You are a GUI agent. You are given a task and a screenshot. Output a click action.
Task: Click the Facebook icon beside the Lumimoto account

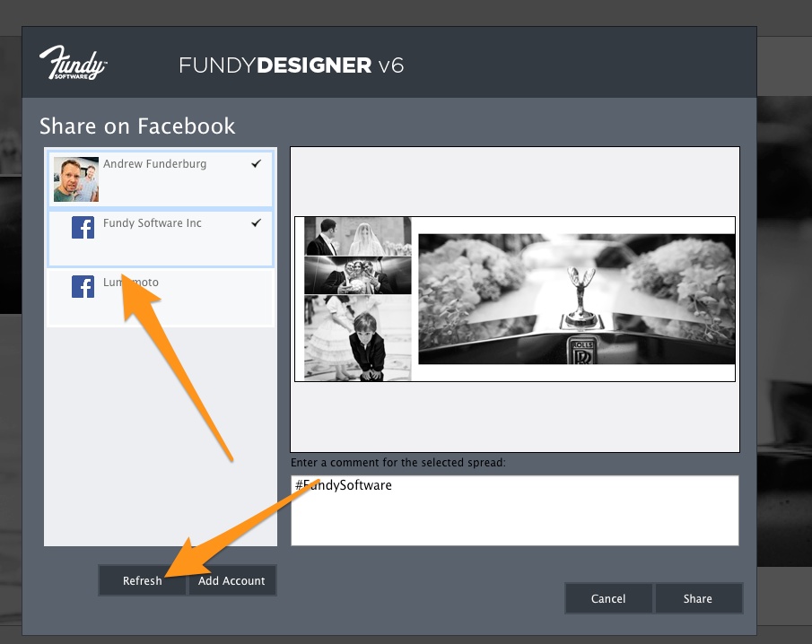(x=83, y=286)
